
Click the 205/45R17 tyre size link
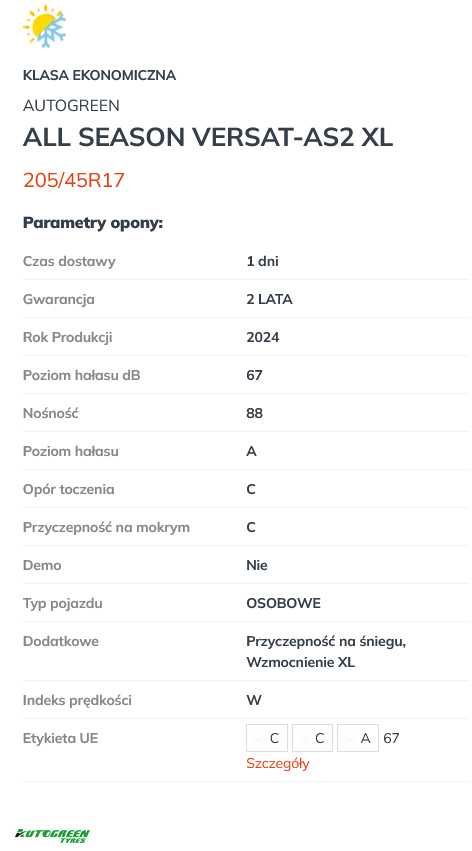click(74, 180)
